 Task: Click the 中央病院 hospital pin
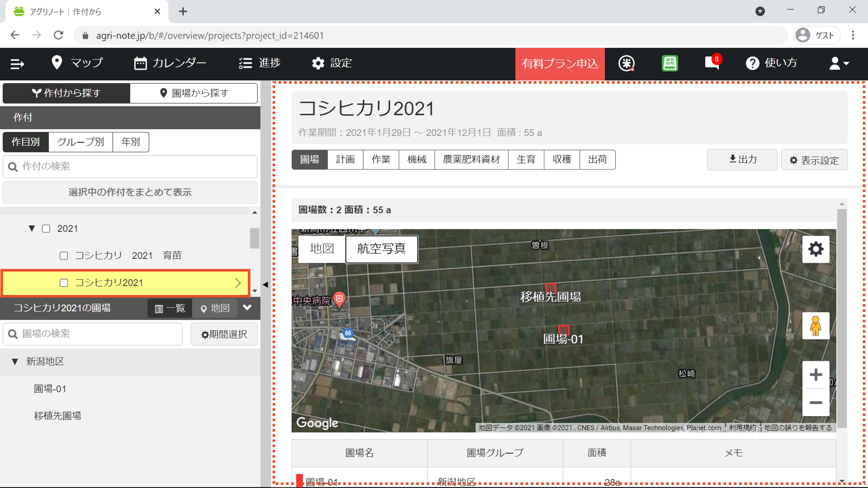click(x=339, y=299)
